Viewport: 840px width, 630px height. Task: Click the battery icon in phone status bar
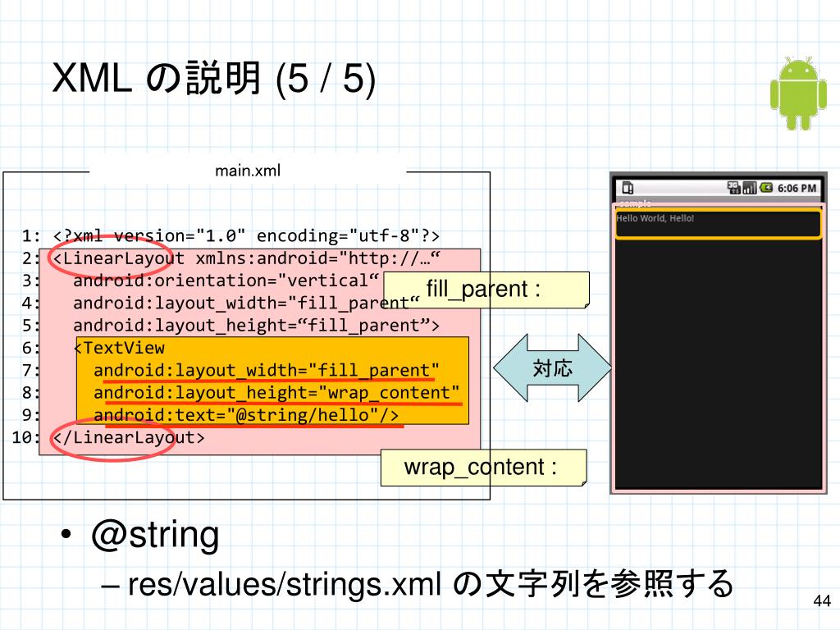tap(766, 188)
